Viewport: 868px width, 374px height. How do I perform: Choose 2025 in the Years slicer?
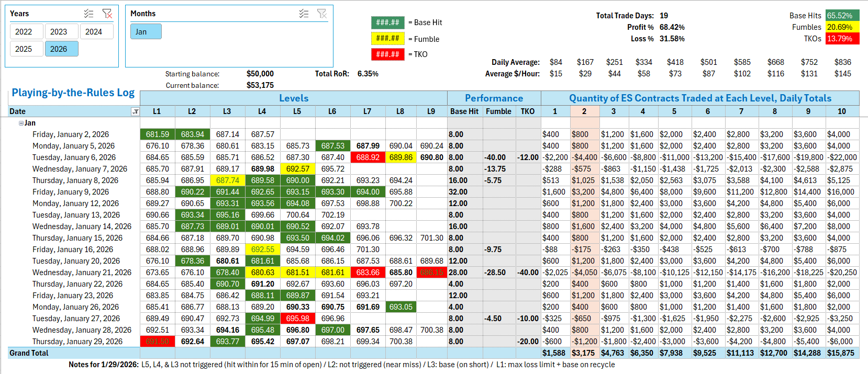coord(24,49)
